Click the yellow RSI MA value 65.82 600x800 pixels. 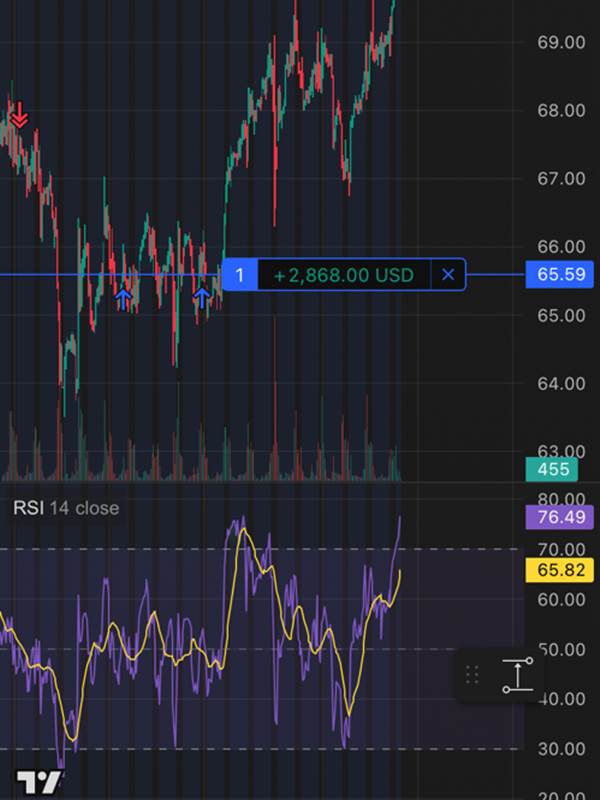point(560,570)
